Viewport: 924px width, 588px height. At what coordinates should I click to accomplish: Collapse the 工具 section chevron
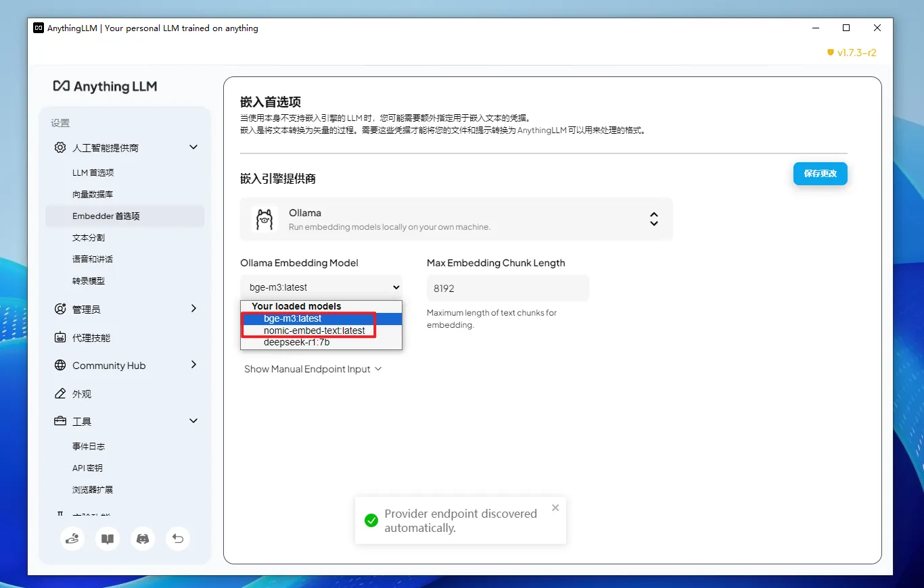(193, 421)
